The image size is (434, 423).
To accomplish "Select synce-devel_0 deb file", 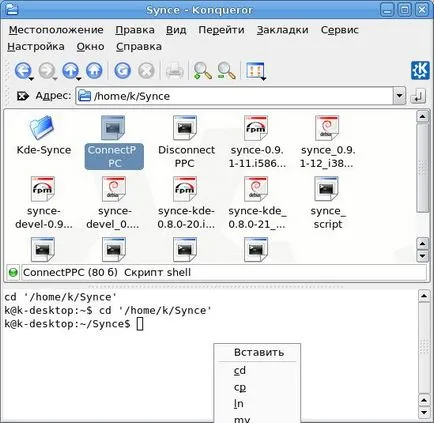I will point(114,203).
